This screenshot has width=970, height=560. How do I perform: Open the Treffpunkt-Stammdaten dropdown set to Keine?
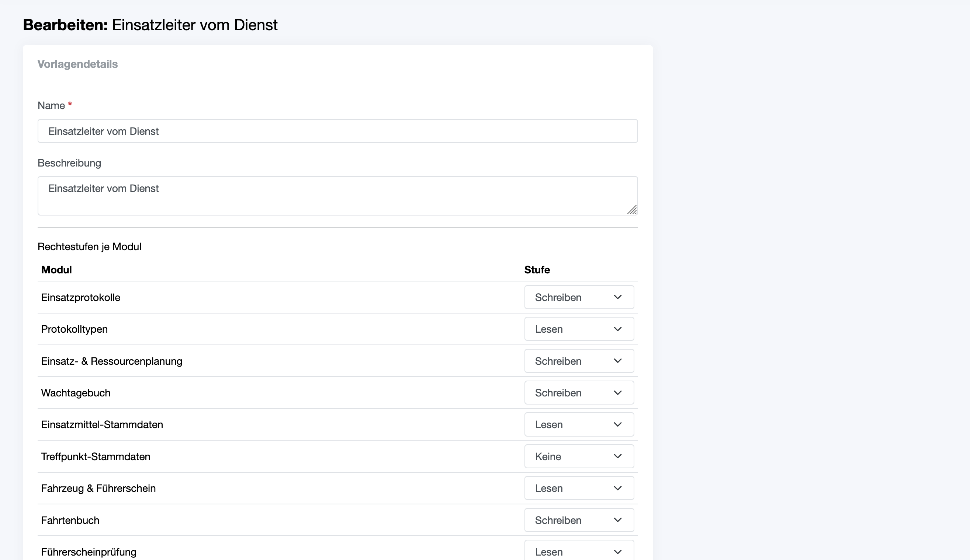tap(579, 456)
